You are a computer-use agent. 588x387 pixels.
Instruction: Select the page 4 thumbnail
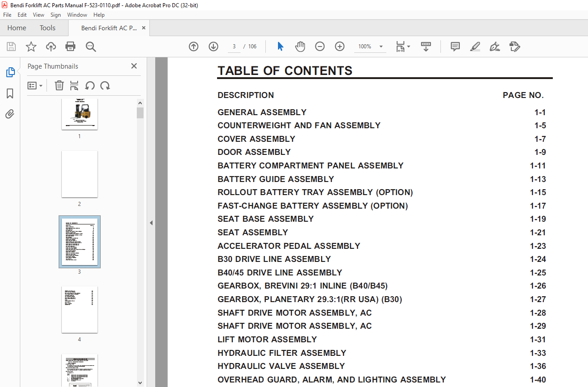coord(79,310)
